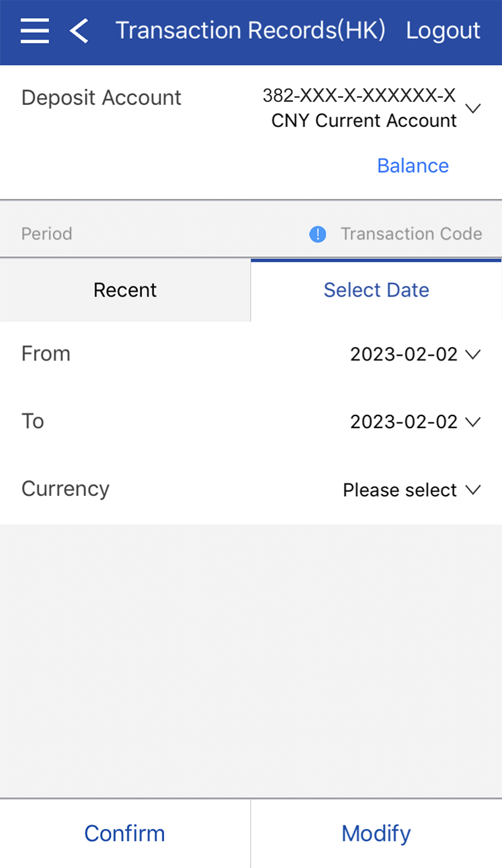
Task: Tap the Currency row label
Action: [x=65, y=489]
